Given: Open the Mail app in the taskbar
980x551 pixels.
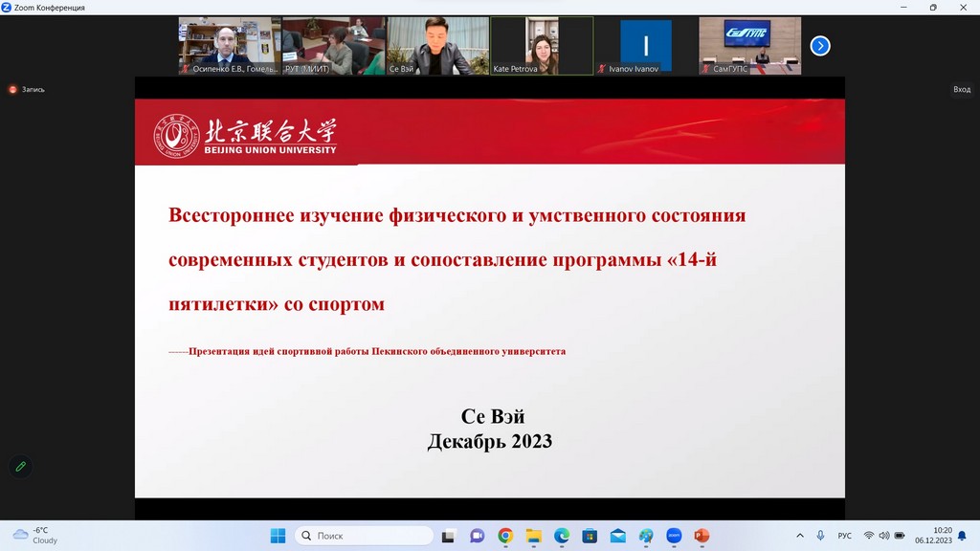Looking at the screenshot, I should (x=617, y=536).
